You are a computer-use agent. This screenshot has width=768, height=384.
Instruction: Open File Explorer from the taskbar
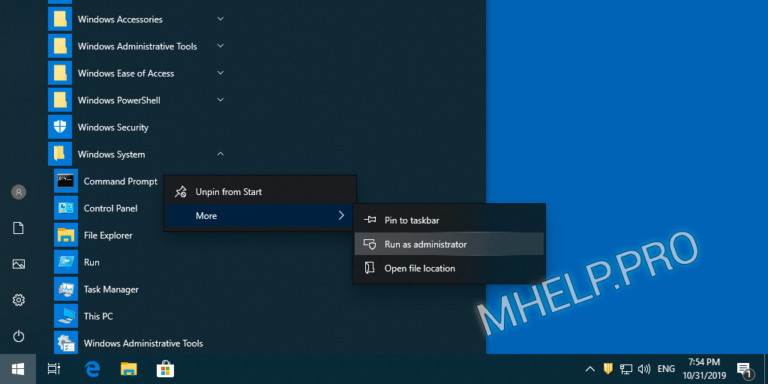(129, 369)
